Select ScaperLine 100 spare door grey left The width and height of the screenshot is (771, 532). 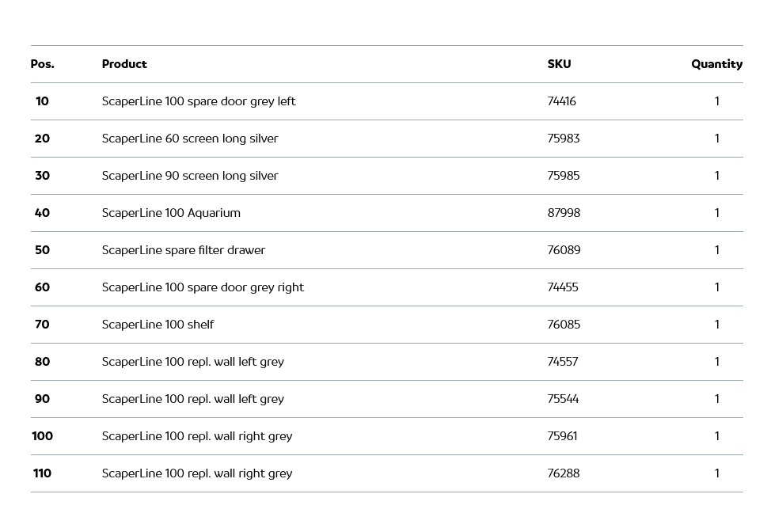(x=199, y=101)
